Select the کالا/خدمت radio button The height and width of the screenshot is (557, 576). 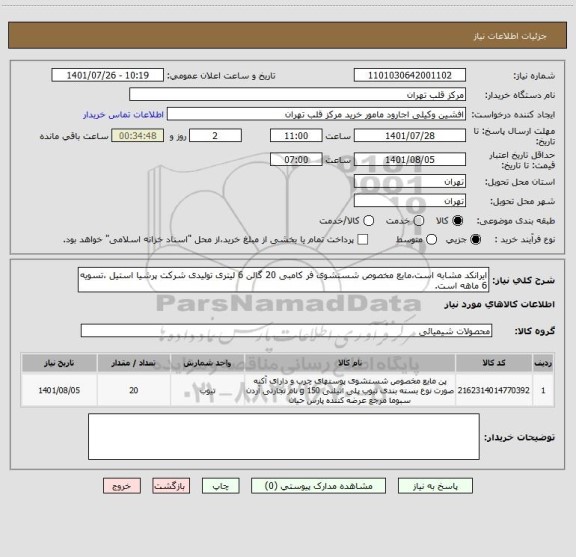[368, 220]
